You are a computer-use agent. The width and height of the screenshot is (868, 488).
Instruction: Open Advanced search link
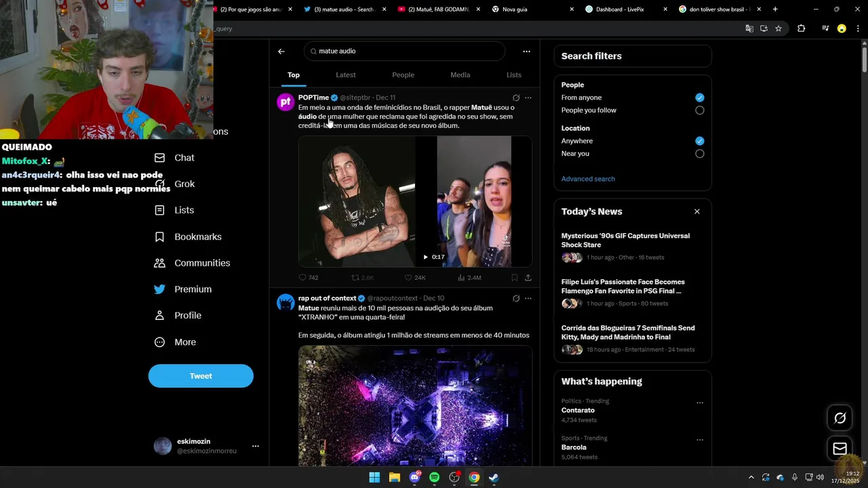coord(588,179)
